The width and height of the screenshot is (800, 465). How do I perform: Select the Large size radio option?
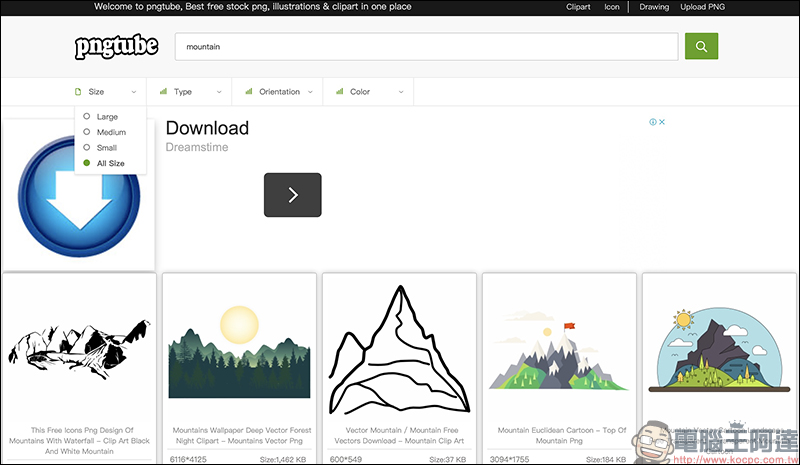point(87,117)
